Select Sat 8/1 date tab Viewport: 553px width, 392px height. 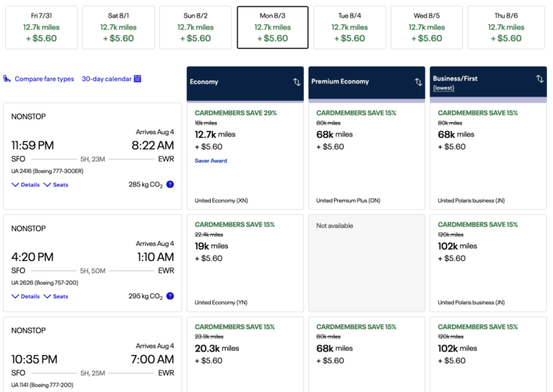coord(118,27)
